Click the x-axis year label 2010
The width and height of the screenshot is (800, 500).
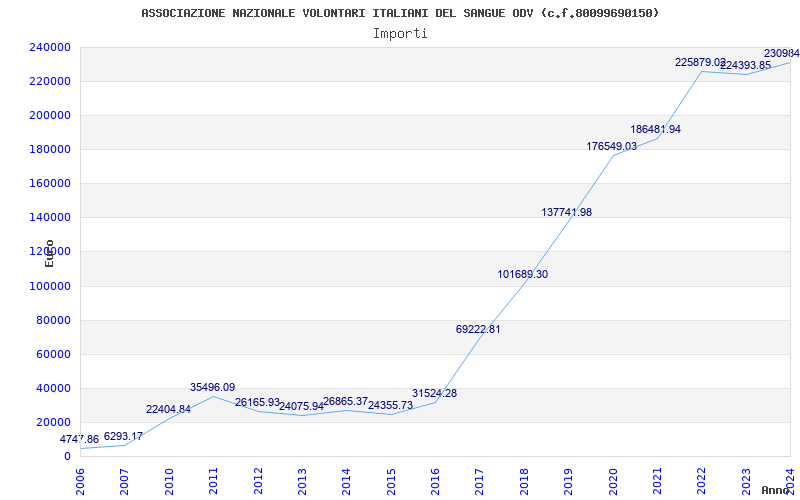168,481
